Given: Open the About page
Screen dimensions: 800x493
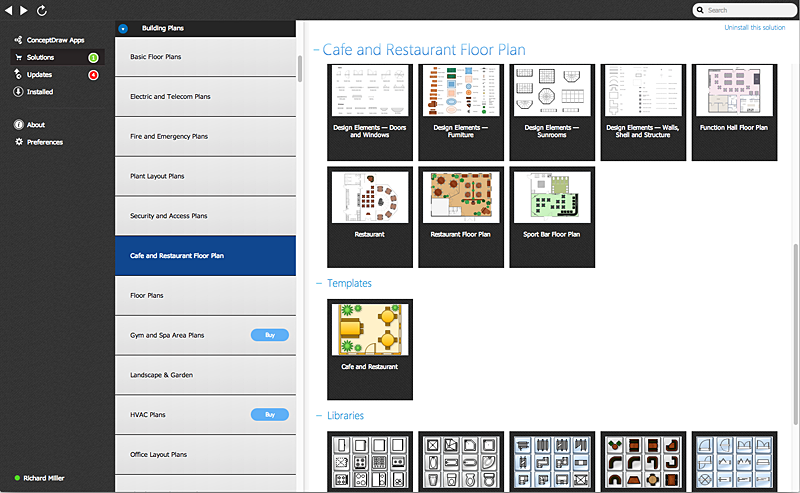Looking at the screenshot, I should 36,125.
